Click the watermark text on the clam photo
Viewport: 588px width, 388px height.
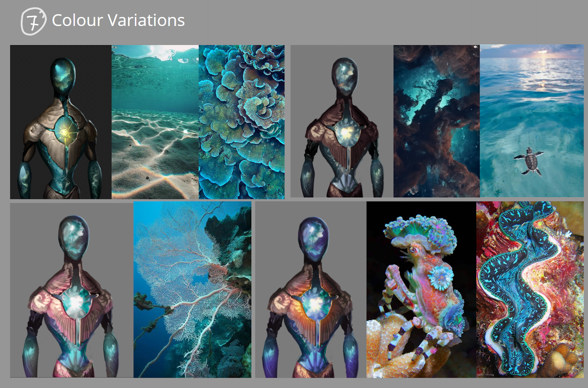485,374
